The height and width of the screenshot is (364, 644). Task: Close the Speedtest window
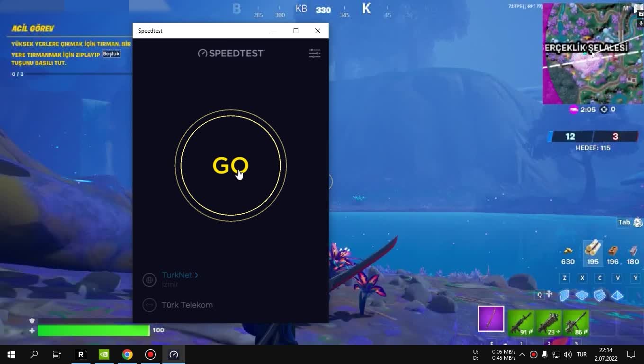[x=318, y=31]
